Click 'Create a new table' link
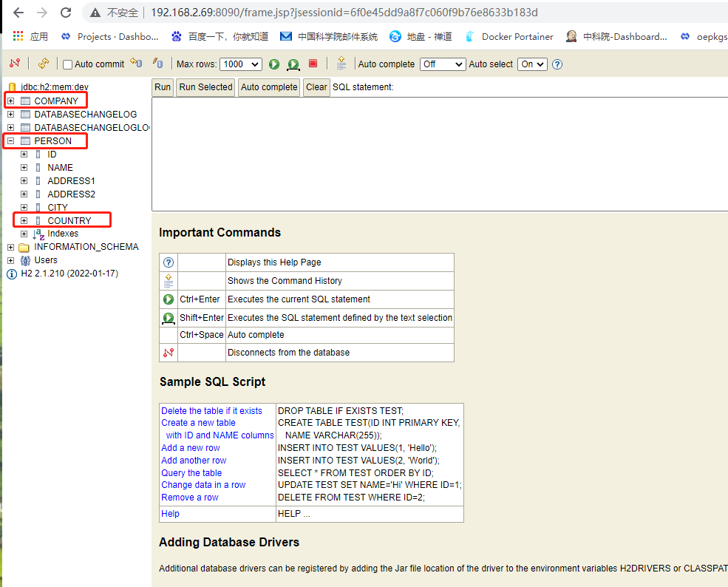 [198, 423]
